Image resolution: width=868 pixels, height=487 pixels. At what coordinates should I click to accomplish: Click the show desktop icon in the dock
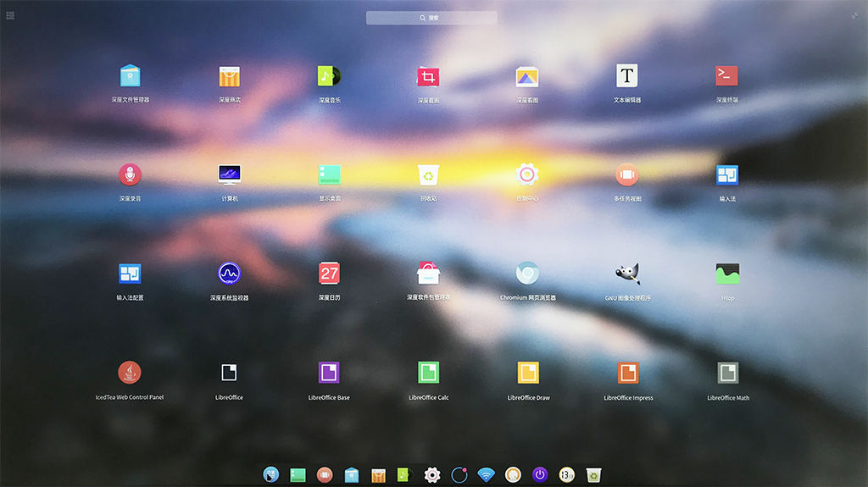298,475
